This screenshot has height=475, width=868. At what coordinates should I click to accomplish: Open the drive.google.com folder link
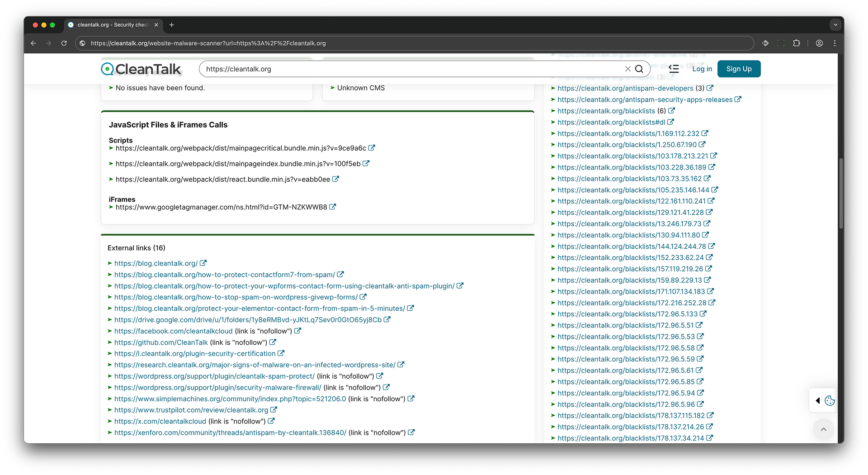point(248,320)
